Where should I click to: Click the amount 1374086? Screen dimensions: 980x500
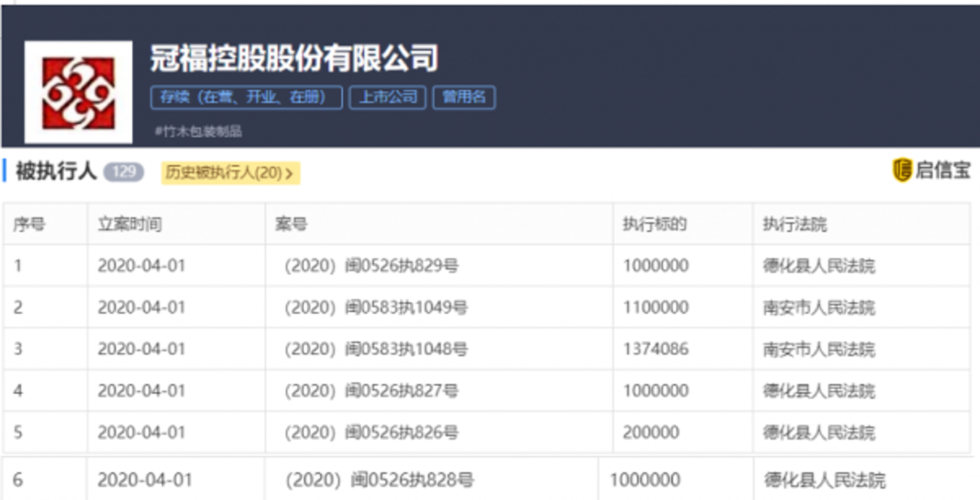click(x=656, y=349)
